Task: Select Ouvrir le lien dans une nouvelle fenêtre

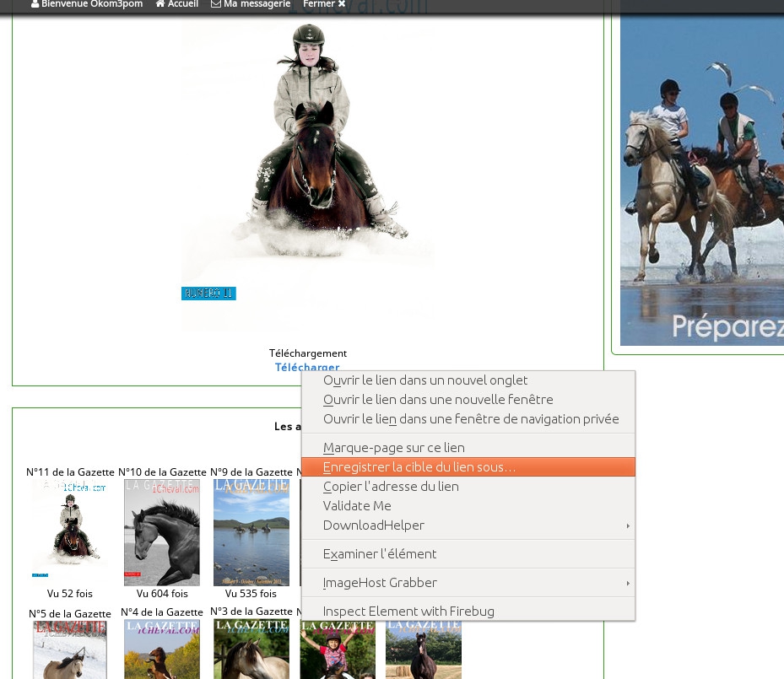Action: (x=438, y=400)
